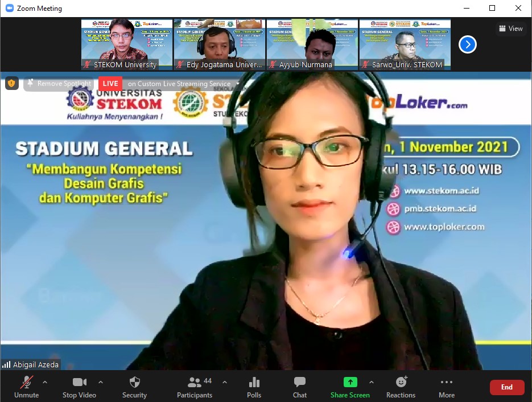Image resolution: width=532 pixels, height=402 pixels.
Task: Select Ayyub Nurmana video thumbnail
Action: (x=312, y=44)
